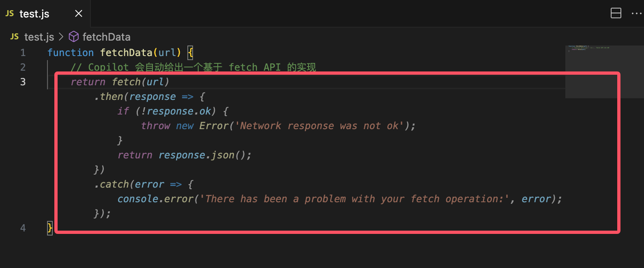The width and height of the screenshot is (644, 268).
Task: Click the fetchData symbol cube icon in breadcrumb
Action: point(74,37)
